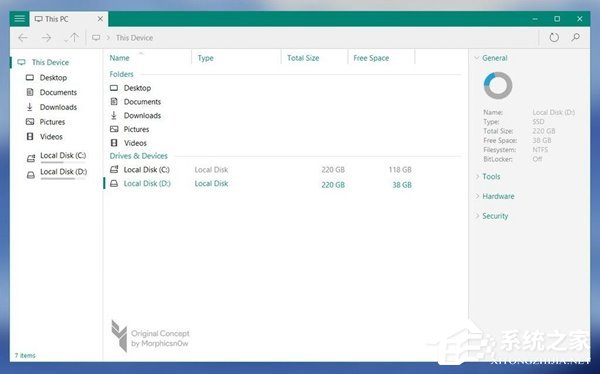600x374 pixels.
Task: Click the SSD type value in details
Action: click(x=538, y=122)
